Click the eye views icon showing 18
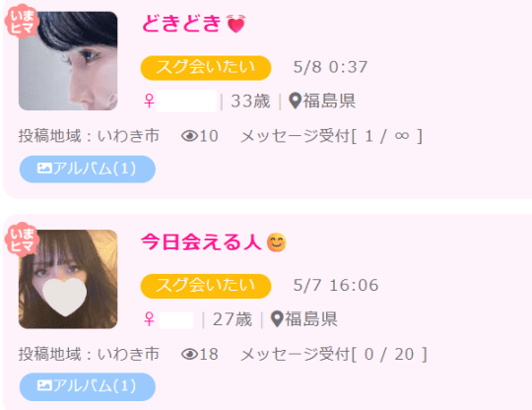Image resolution: width=532 pixels, height=410 pixels. (189, 355)
